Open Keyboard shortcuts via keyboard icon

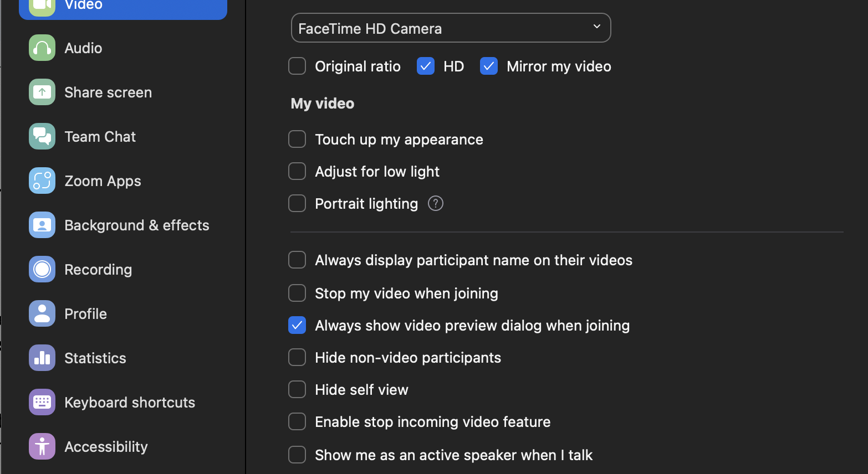coord(42,402)
